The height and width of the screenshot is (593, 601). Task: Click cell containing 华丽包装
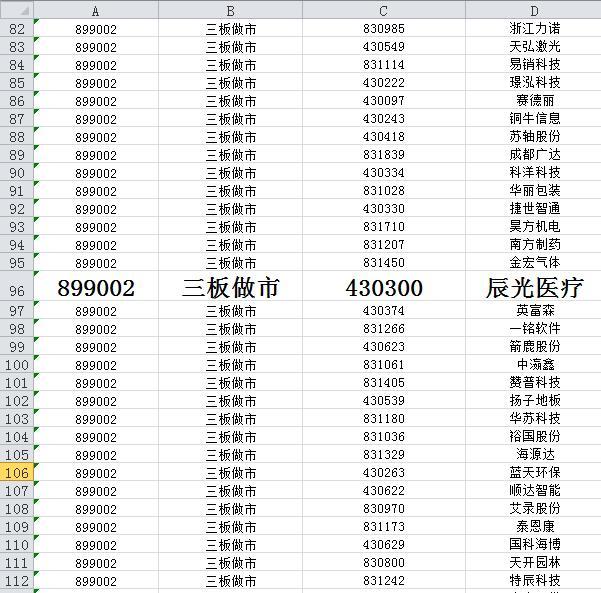click(x=534, y=190)
